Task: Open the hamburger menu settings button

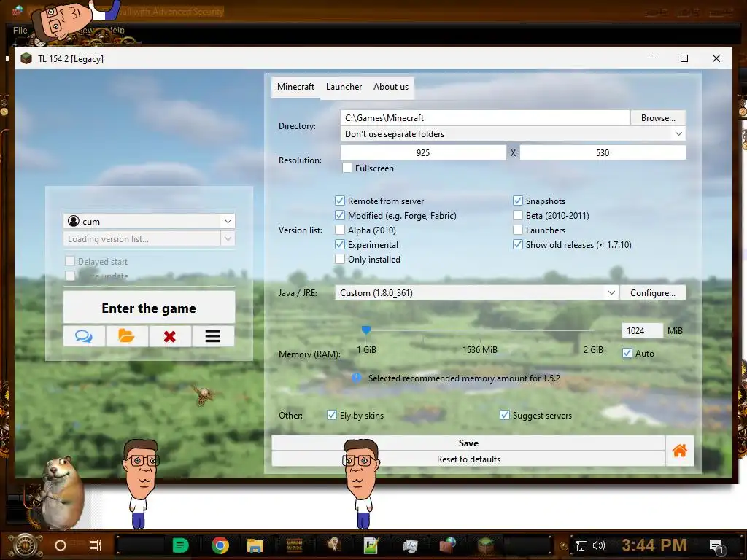Action: click(x=213, y=336)
